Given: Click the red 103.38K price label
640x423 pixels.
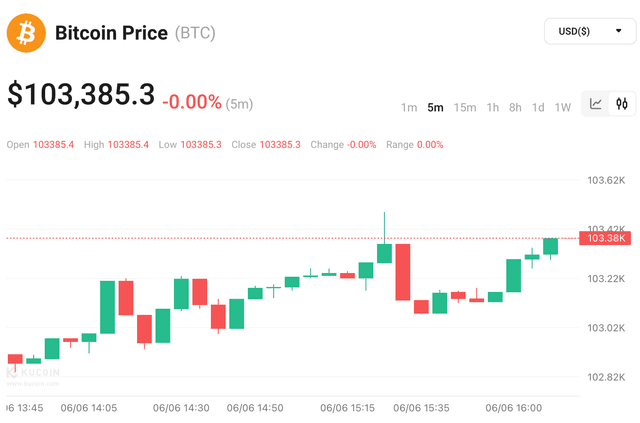Looking at the screenshot, I should tap(606, 238).
